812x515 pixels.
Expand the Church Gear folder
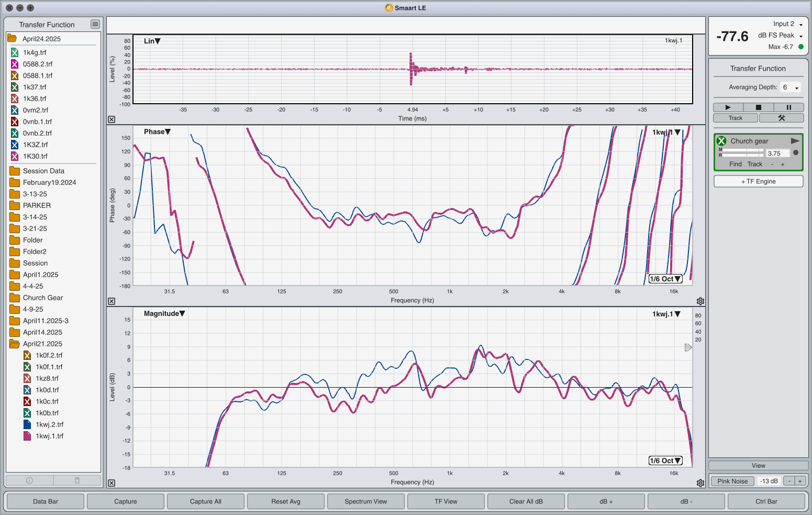click(x=15, y=298)
